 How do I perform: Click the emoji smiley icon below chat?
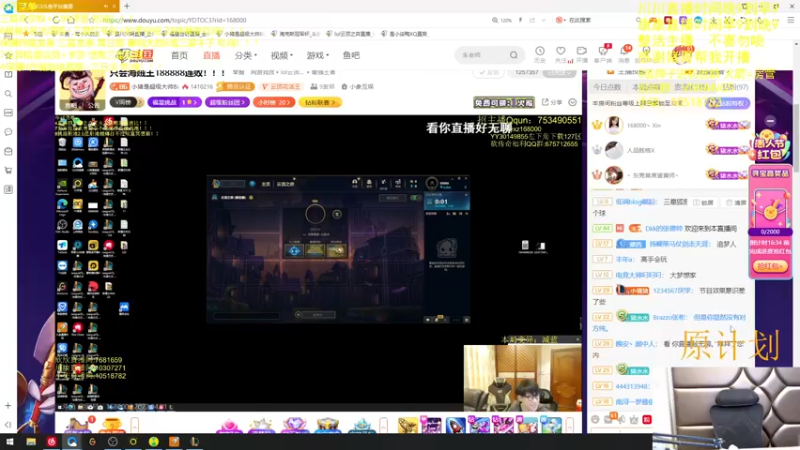pos(595,419)
